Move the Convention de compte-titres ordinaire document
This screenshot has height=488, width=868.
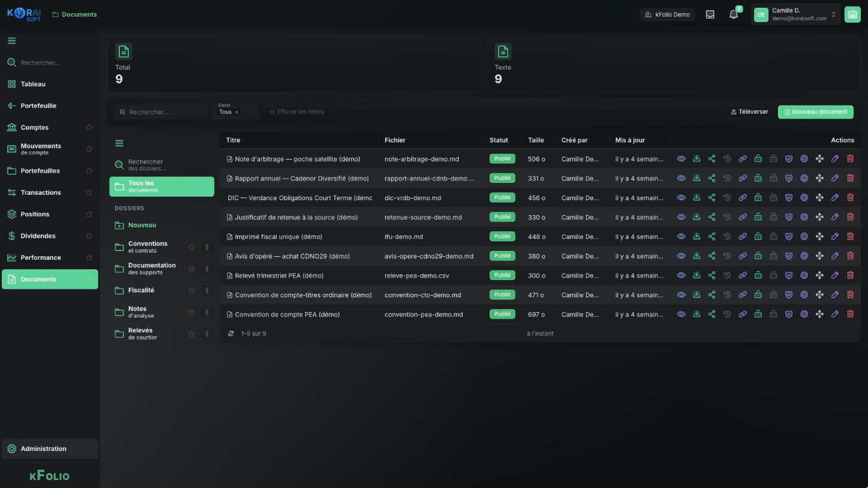coord(820,295)
